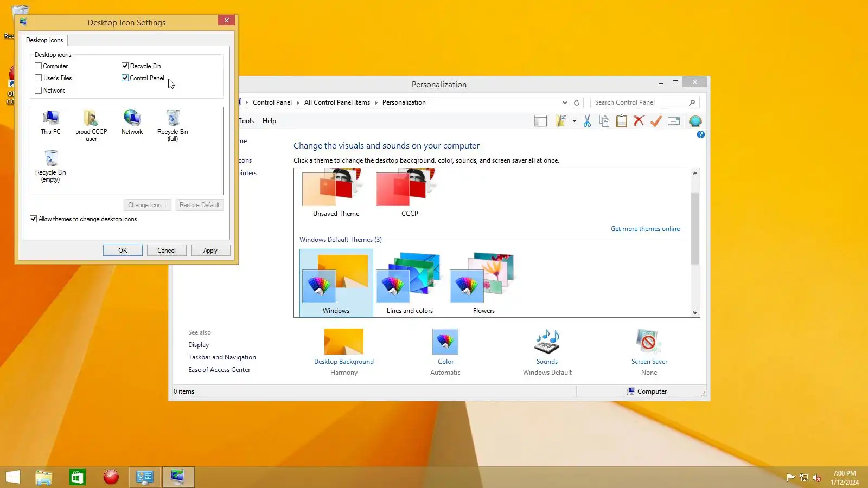Click Cancel in Desktop Icon Settings

[167, 251]
